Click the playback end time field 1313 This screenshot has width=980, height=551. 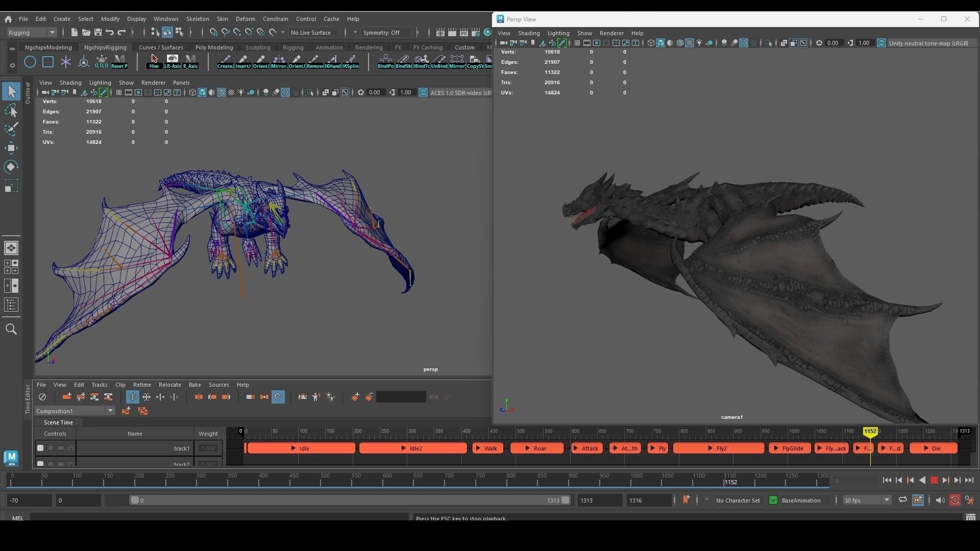(x=600, y=500)
